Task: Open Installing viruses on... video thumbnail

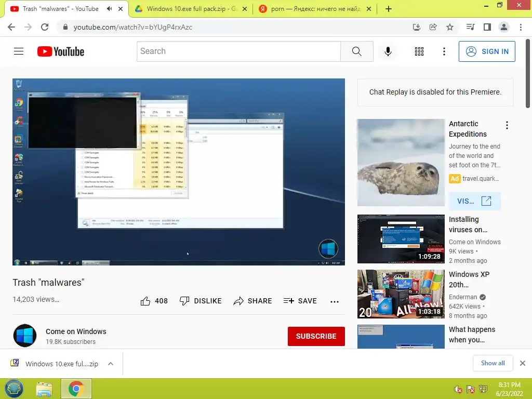Action: pyautogui.click(x=401, y=239)
